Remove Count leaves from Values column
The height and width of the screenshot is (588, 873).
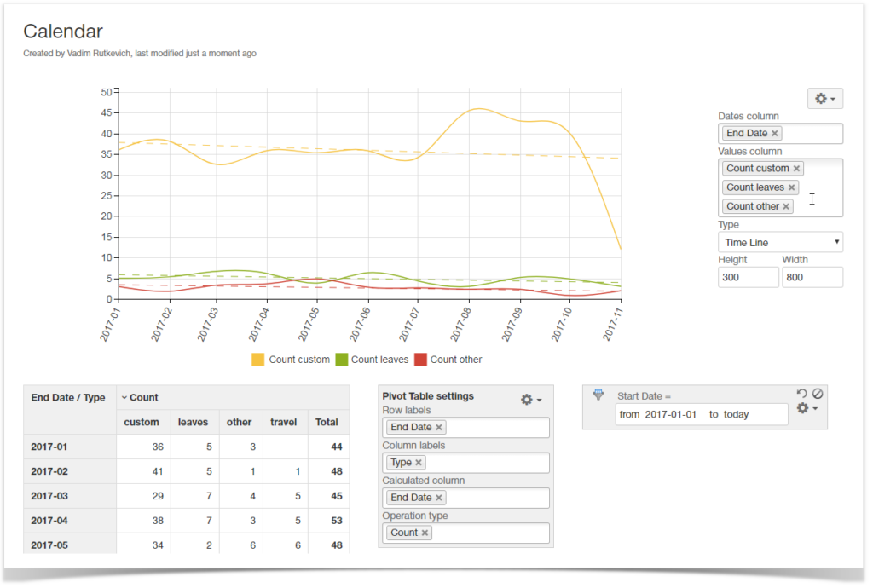click(x=790, y=187)
